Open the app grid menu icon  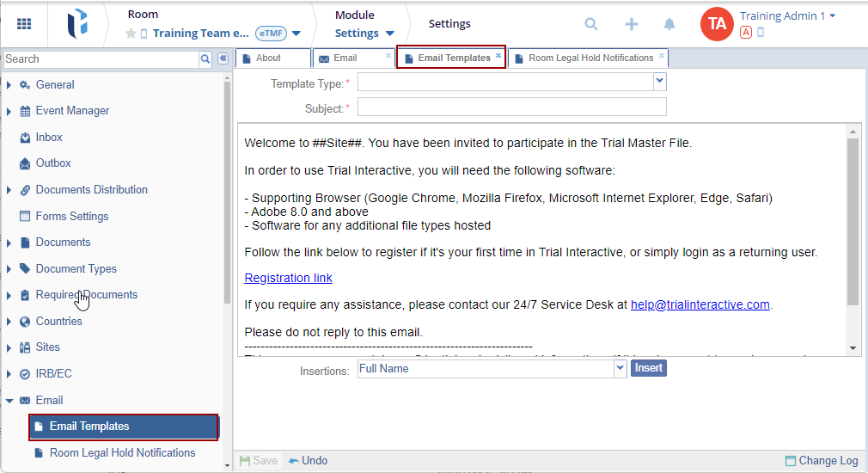24,24
